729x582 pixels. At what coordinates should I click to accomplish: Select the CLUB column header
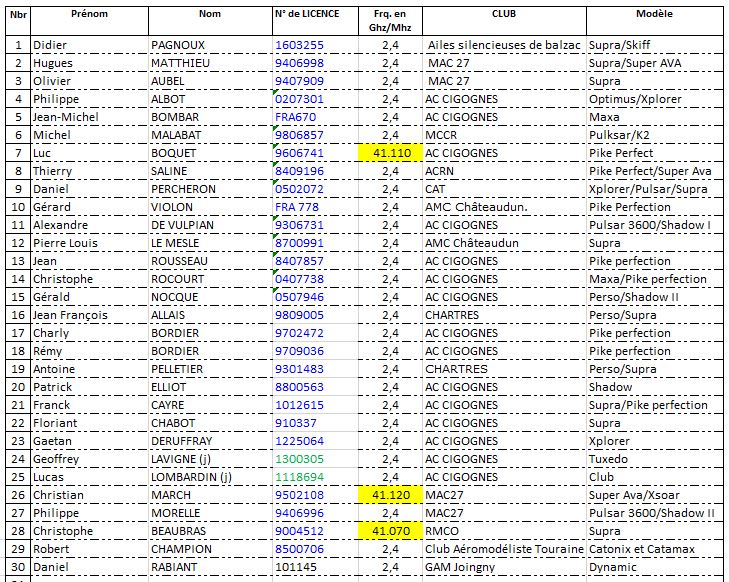point(504,21)
